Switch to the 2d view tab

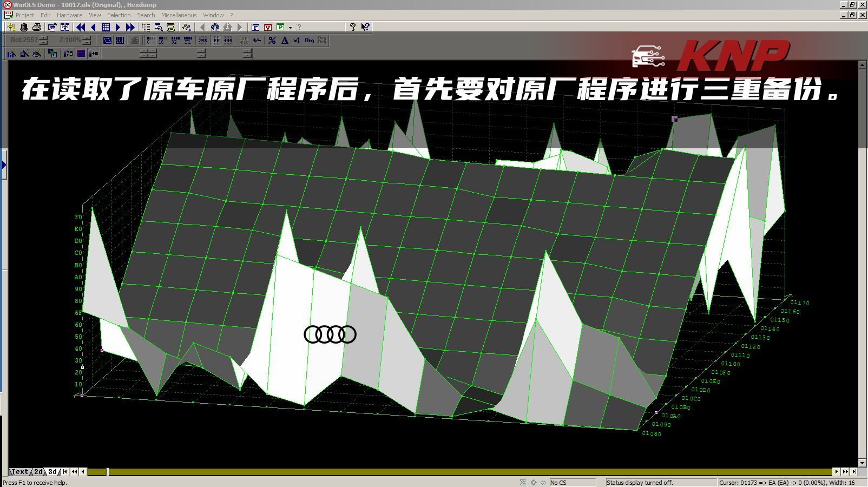point(38,472)
